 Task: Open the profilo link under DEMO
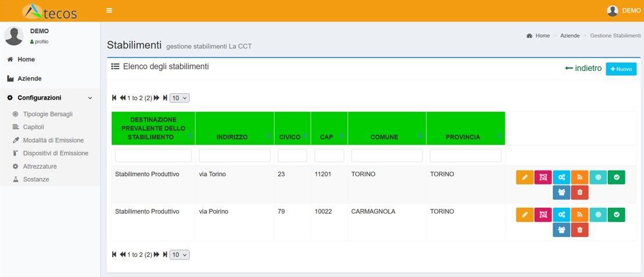40,41
